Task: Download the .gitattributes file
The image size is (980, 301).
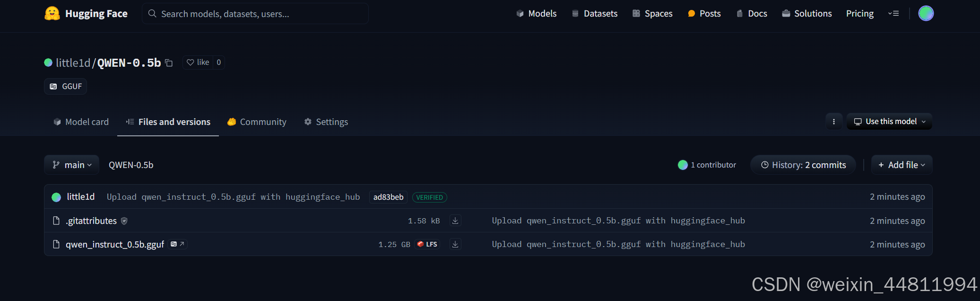Action: pyautogui.click(x=455, y=221)
